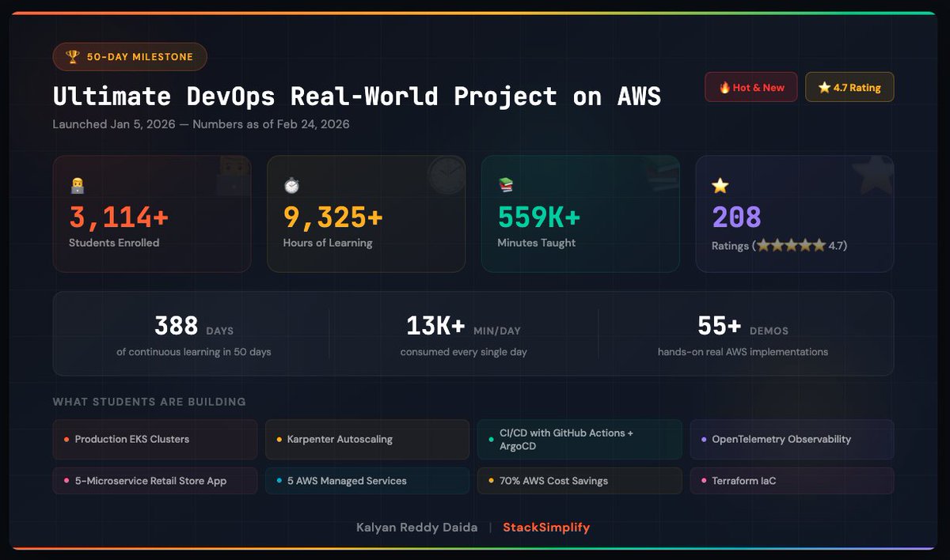Click the "WHAT STUDENTS ARE BUILDING" heading
Screen dimensions: 950x560
click(x=150, y=402)
